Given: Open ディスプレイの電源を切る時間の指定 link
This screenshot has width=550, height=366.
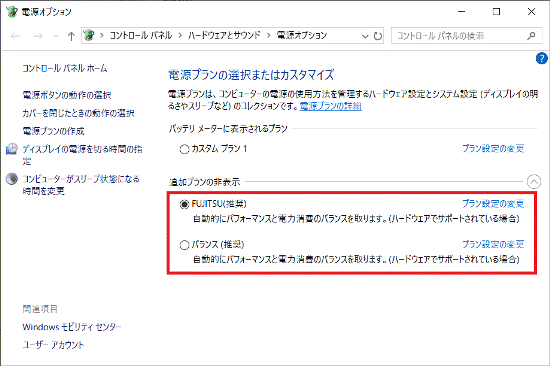Looking at the screenshot, I should click(x=82, y=155).
